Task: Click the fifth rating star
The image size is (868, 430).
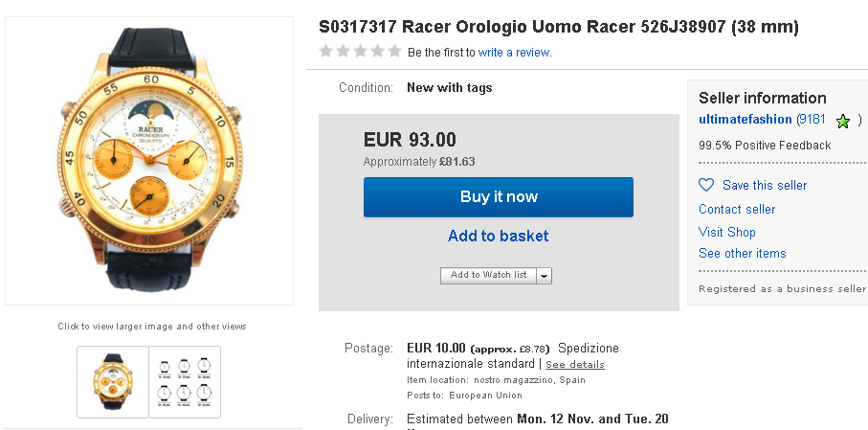Action: (393, 52)
